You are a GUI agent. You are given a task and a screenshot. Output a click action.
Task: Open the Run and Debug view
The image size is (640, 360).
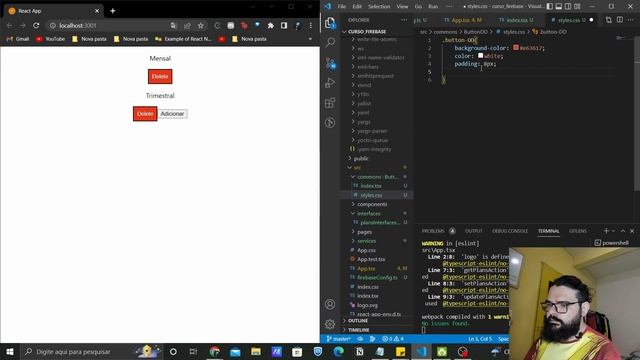330,83
